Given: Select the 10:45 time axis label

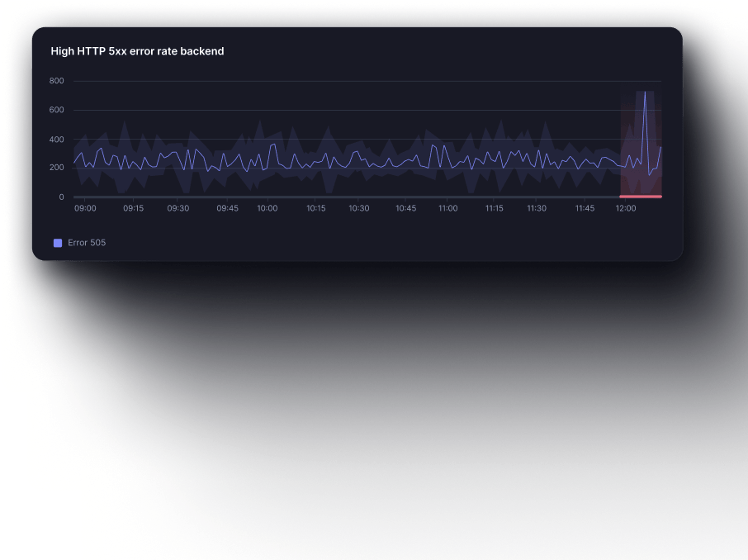Looking at the screenshot, I should [x=405, y=209].
